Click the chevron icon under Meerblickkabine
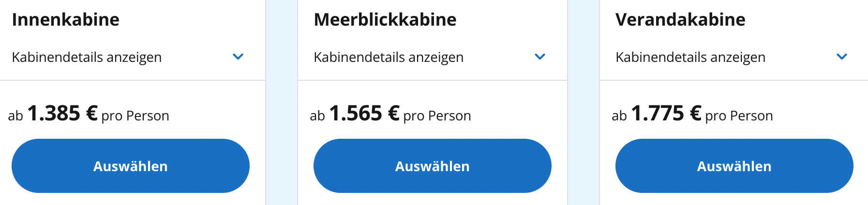Screen dimensions: 868x205 point(540,57)
